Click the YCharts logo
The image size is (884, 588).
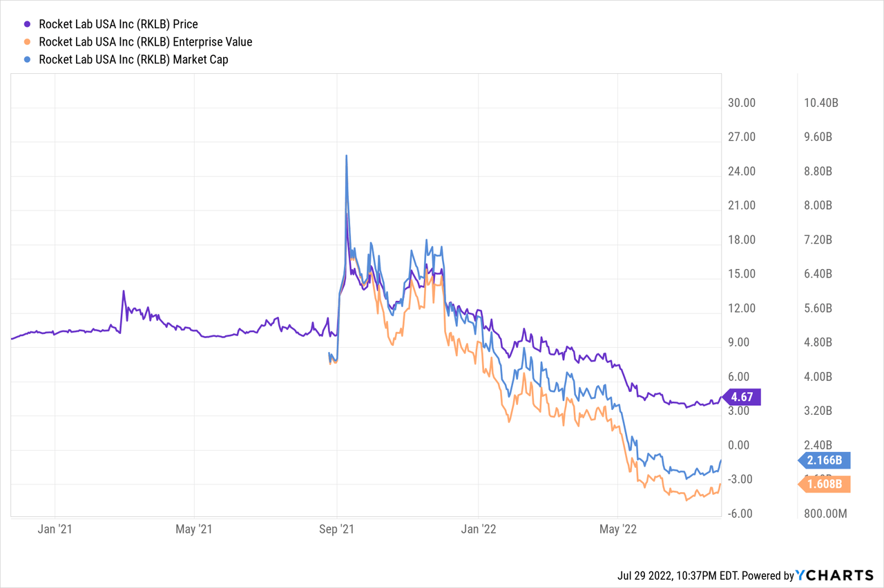click(834, 576)
